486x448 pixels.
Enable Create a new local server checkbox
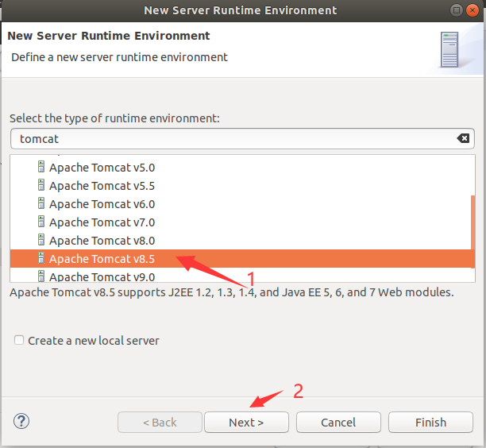[19, 340]
